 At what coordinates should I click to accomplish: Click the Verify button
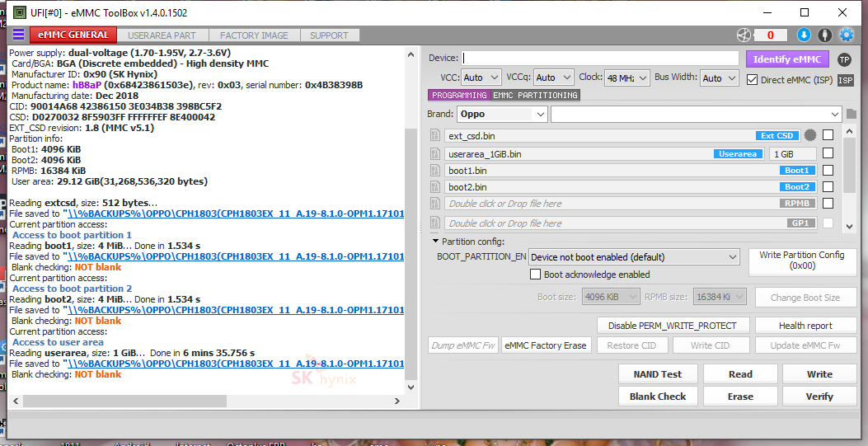point(819,397)
